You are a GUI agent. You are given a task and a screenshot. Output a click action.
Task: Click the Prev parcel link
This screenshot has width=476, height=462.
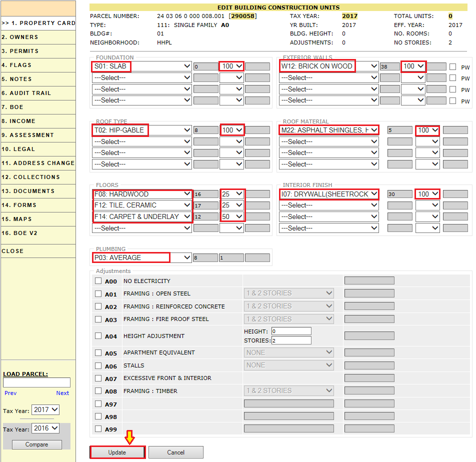pyautogui.click(x=10, y=393)
